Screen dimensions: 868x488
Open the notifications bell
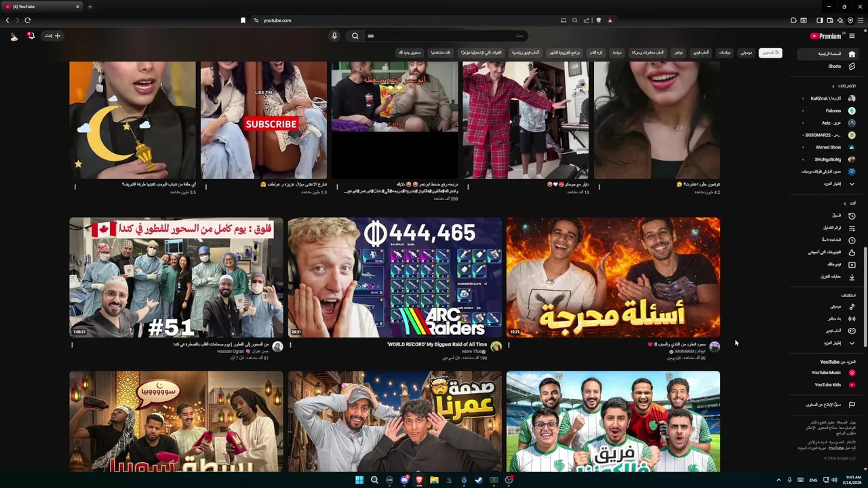point(31,36)
